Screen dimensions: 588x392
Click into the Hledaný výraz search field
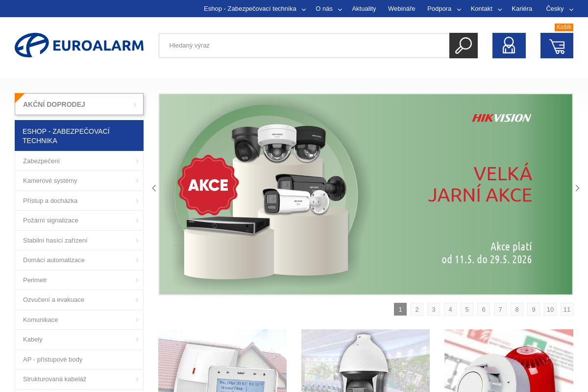[x=304, y=46]
